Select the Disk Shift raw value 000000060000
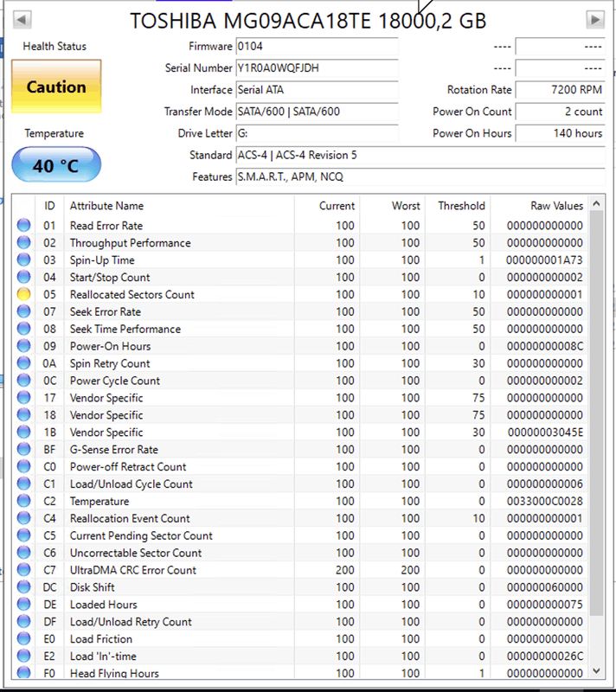The image size is (616, 692). 544,587
